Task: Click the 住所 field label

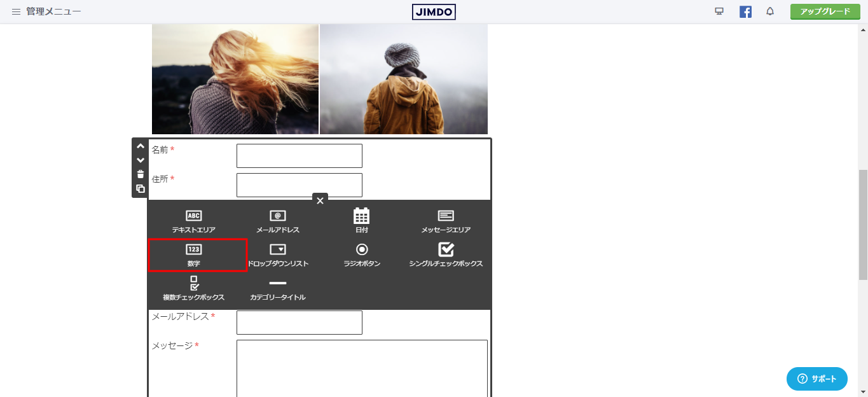Action: (x=160, y=179)
